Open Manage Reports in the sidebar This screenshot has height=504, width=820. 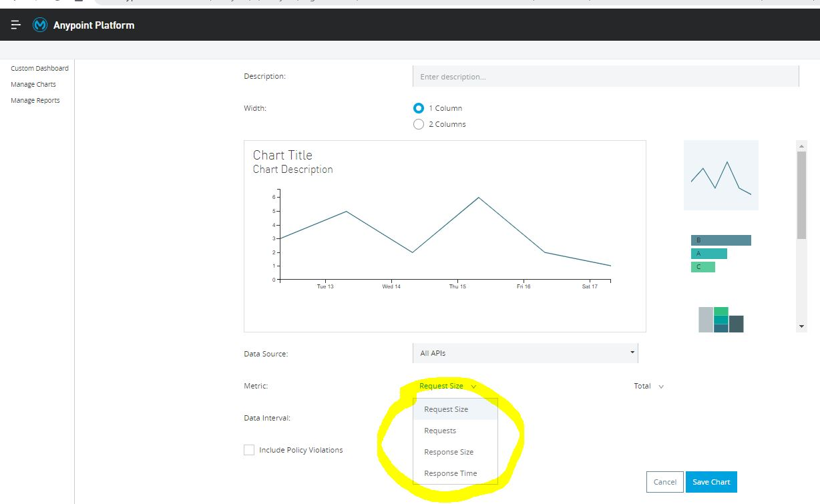[x=35, y=100]
